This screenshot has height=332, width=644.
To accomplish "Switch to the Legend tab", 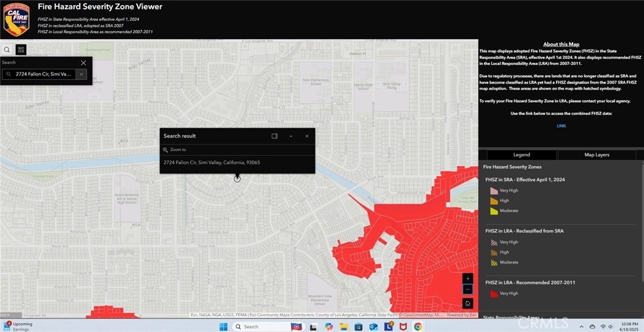I will pos(521,155).
